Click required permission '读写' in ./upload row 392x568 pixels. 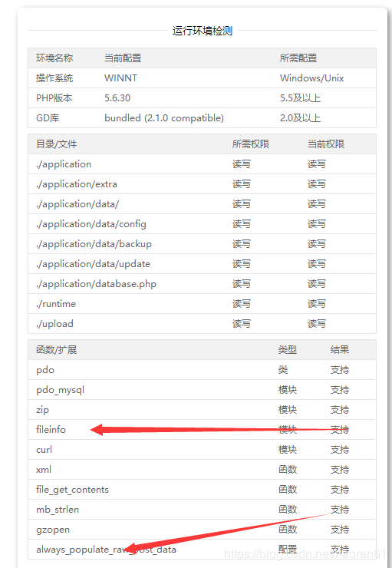241,323
